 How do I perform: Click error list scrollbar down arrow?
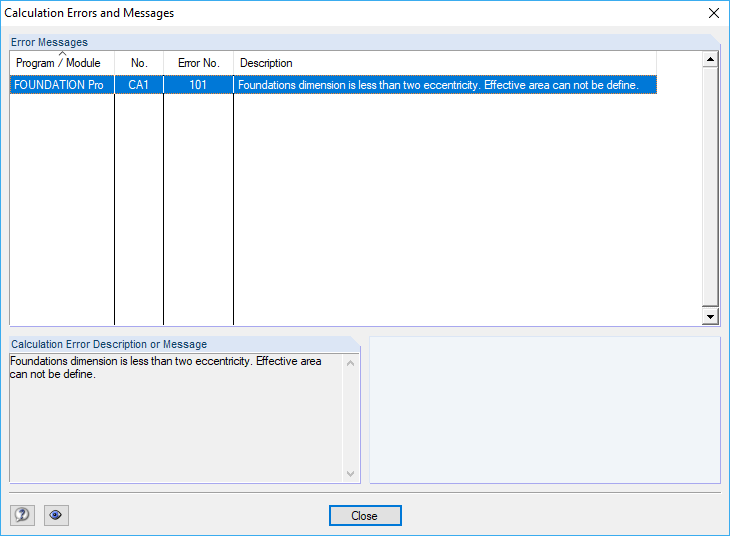click(710, 317)
